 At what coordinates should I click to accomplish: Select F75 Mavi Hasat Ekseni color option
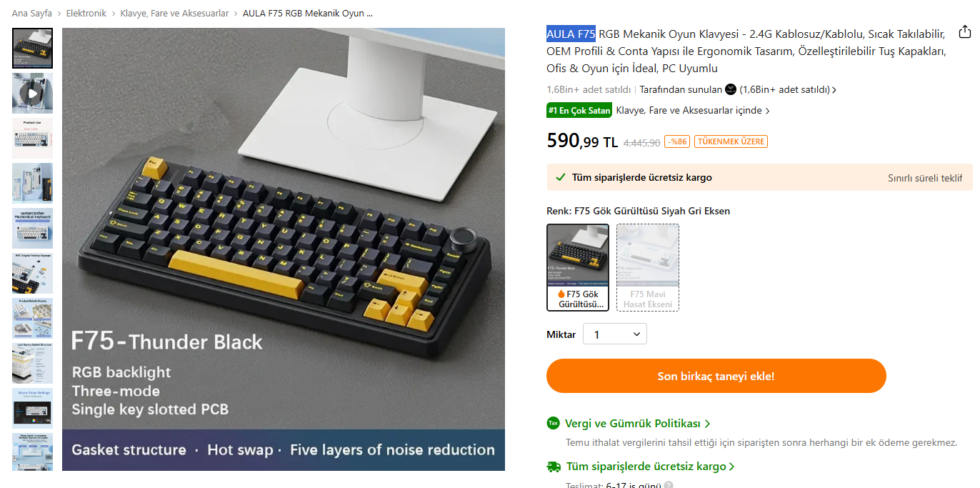point(648,267)
